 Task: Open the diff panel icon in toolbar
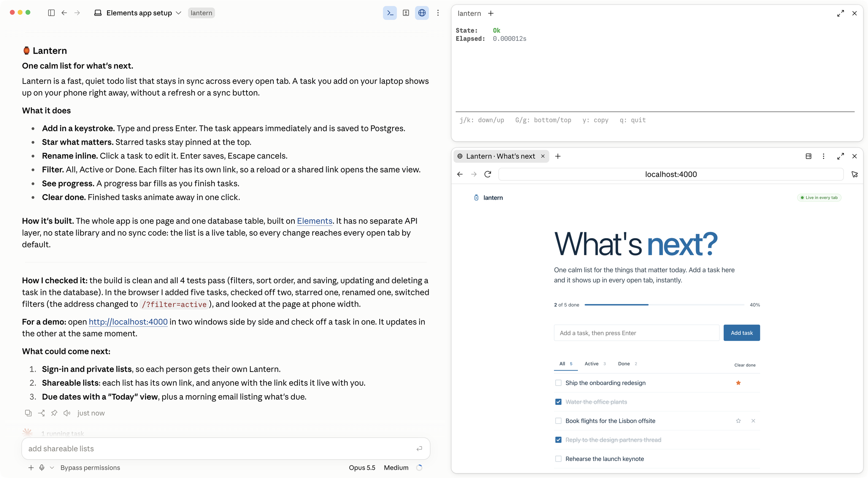click(406, 13)
